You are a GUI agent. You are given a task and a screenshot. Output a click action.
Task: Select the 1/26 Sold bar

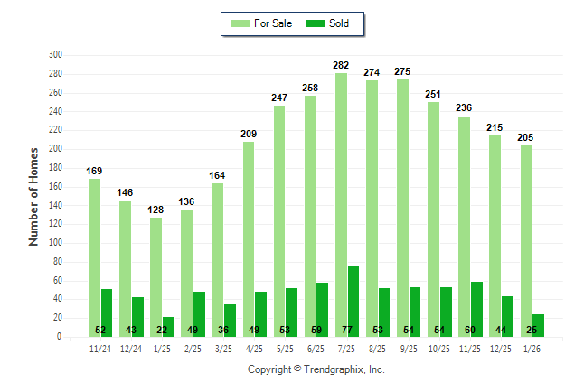[538, 325]
